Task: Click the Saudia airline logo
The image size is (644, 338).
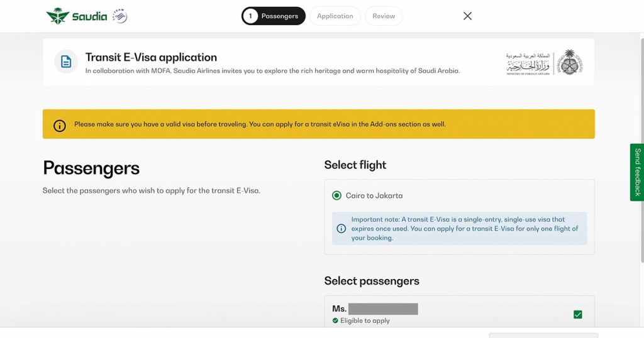Action: [x=77, y=16]
